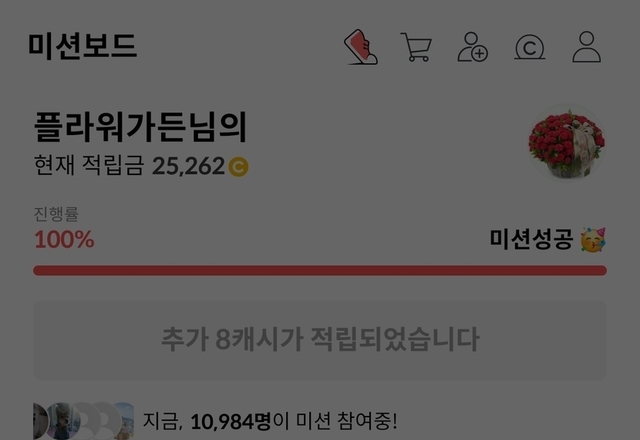Click the 추가 8캐시가 적립되었습니다 button

coord(320,340)
